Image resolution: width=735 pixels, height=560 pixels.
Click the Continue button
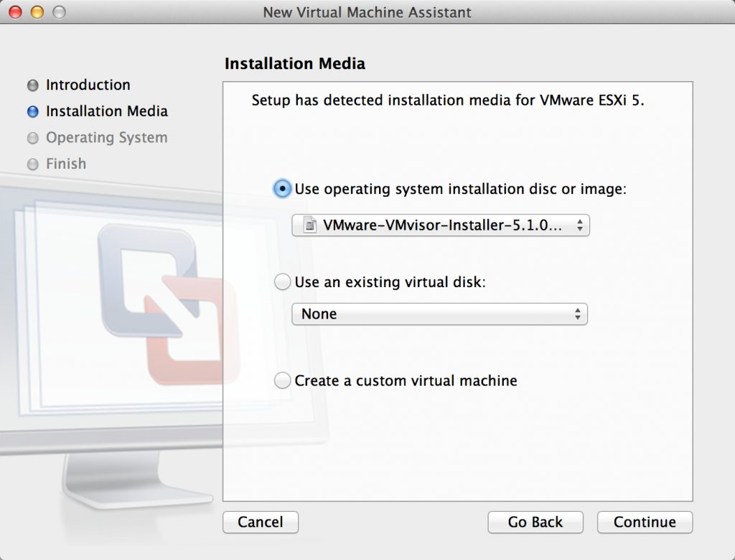(x=645, y=522)
